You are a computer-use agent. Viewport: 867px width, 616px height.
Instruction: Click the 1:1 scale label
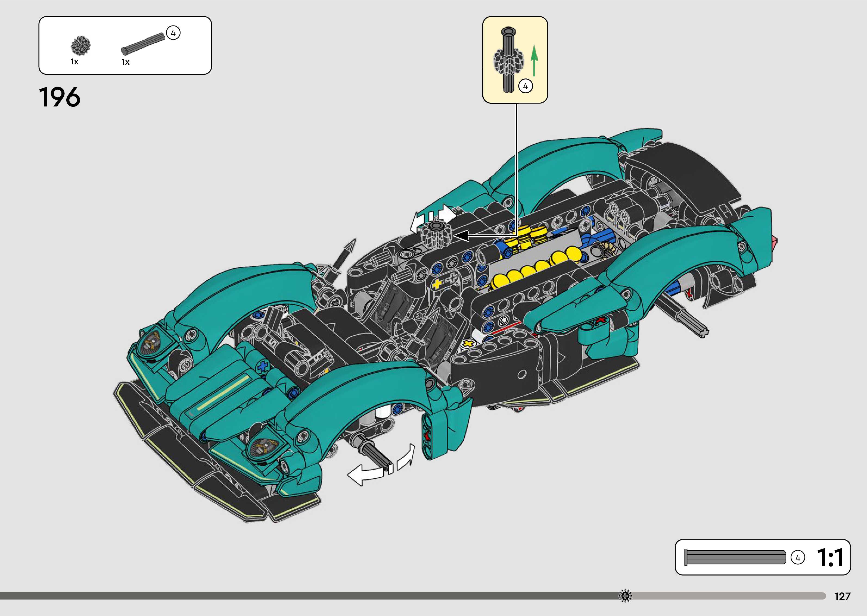pyautogui.click(x=830, y=558)
